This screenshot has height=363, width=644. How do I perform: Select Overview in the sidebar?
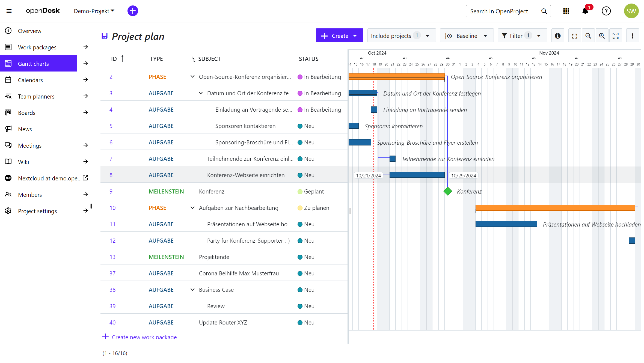[x=29, y=31]
